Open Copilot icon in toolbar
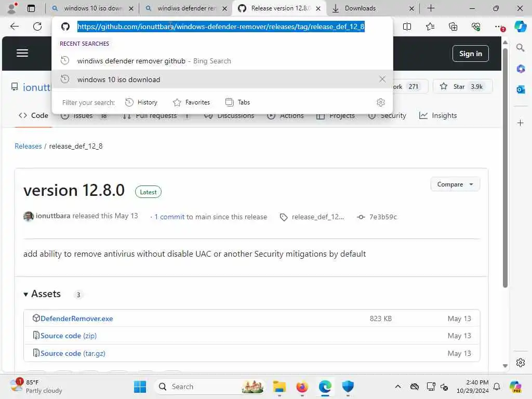This screenshot has width=532, height=399. coord(520,26)
